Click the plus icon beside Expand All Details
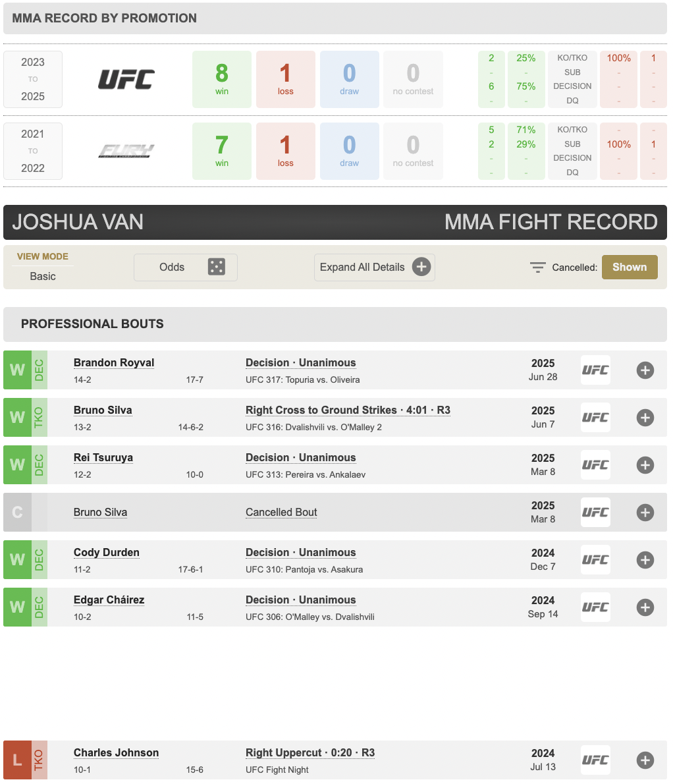The width and height of the screenshot is (673, 784). 421,267
